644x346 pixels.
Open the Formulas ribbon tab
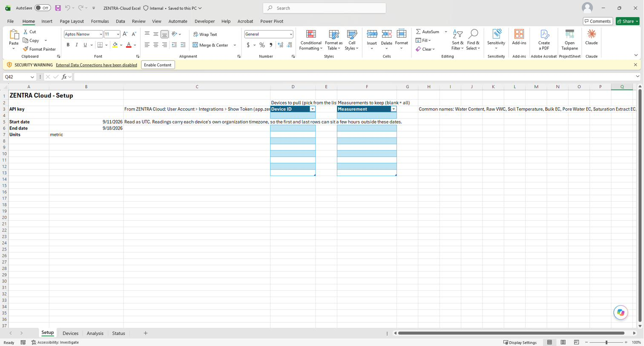100,21
